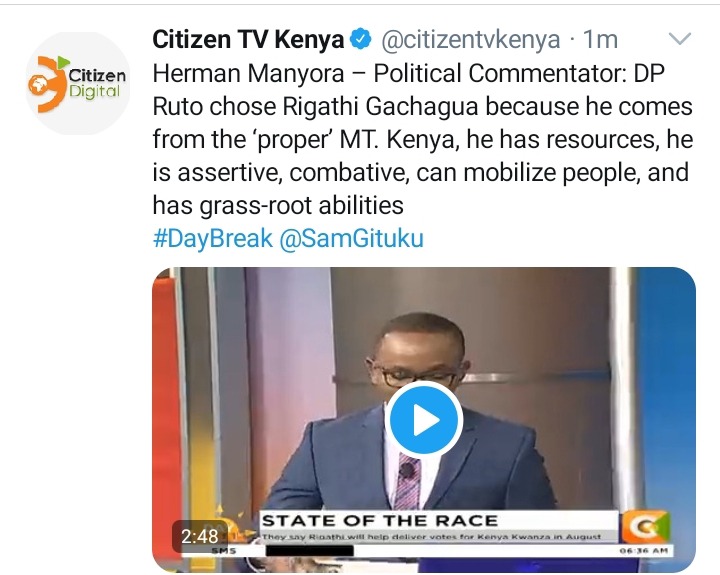Visit the @SamGituku mention
The height and width of the screenshot is (575, 720).
pyautogui.click(x=351, y=238)
